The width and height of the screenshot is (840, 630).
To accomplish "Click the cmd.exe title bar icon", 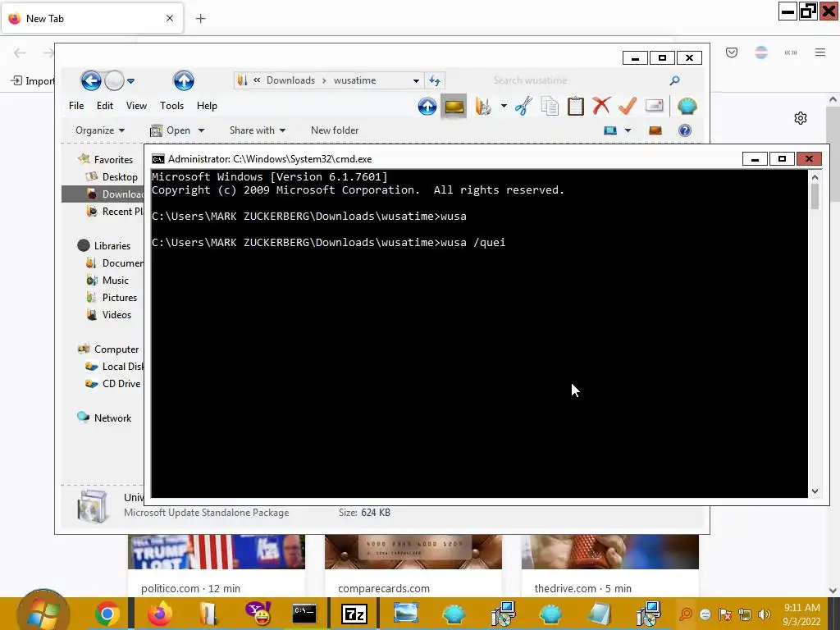I will [x=158, y=159].
